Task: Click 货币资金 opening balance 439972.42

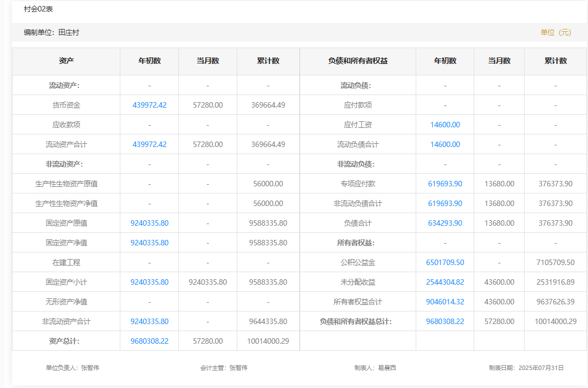Action: click(149, 105)
